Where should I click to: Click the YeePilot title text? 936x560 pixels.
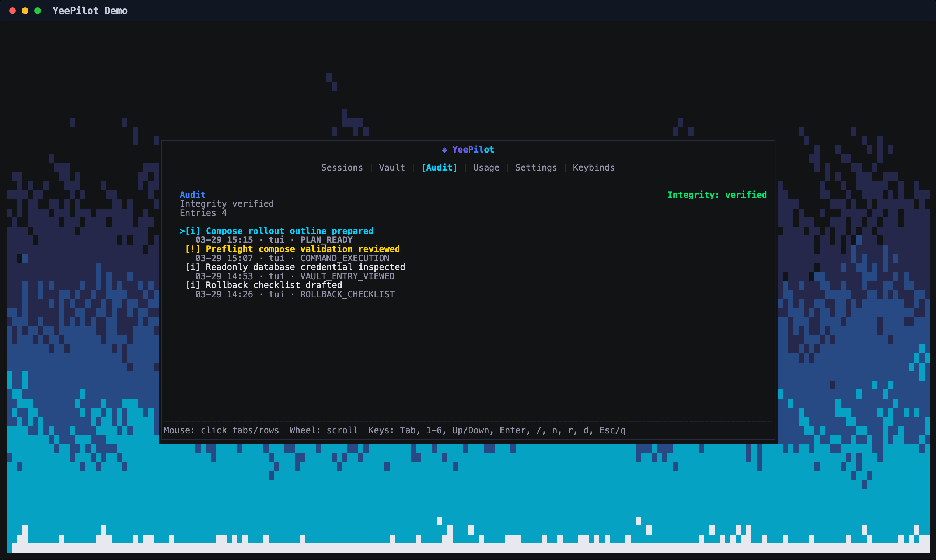[473, 150]
